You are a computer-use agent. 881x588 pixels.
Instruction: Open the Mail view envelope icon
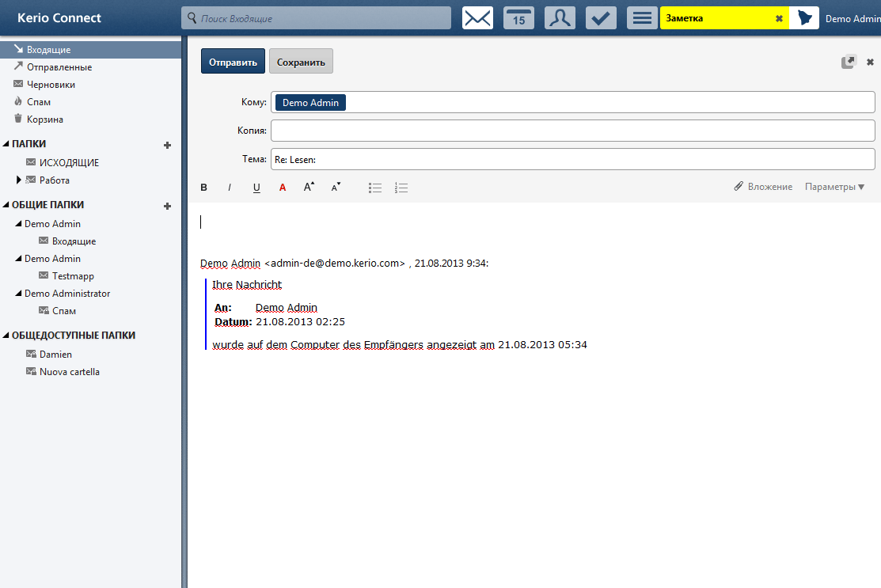[x=477, y=18]
